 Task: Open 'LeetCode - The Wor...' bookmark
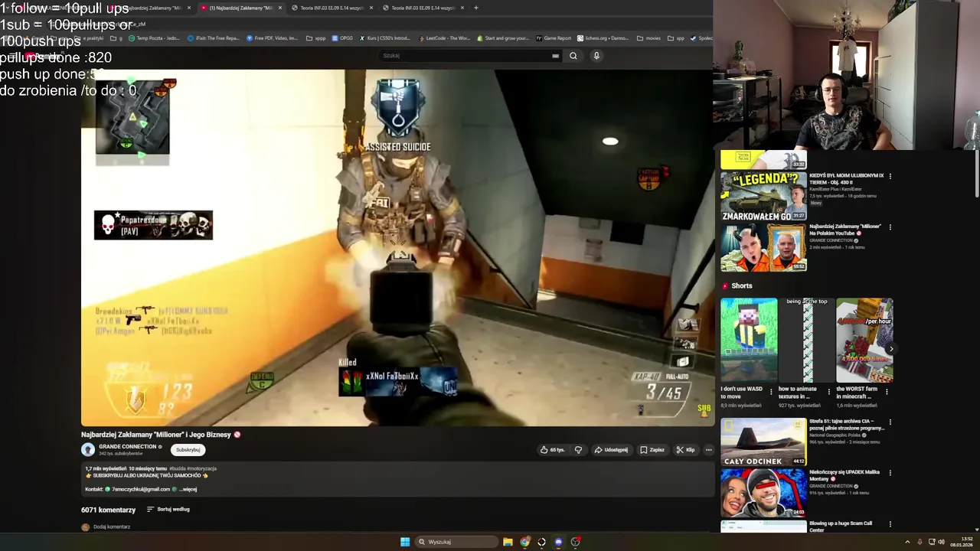[x=444, y=38]
